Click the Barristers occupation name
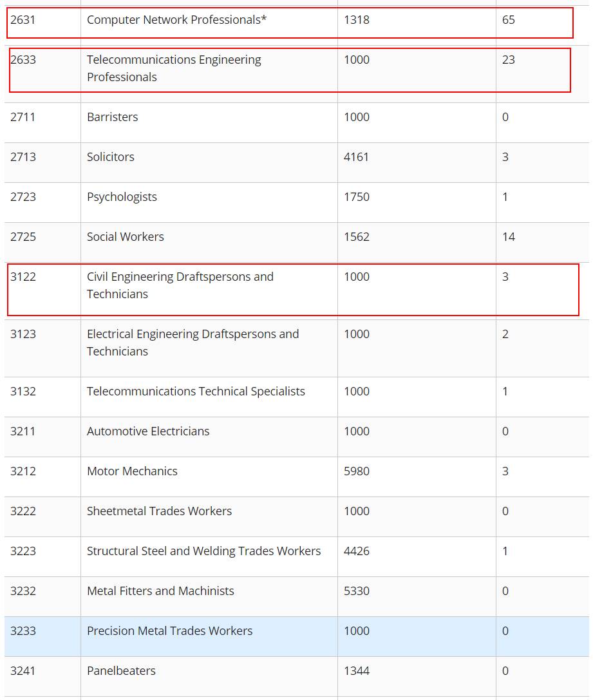 (113, 117)
